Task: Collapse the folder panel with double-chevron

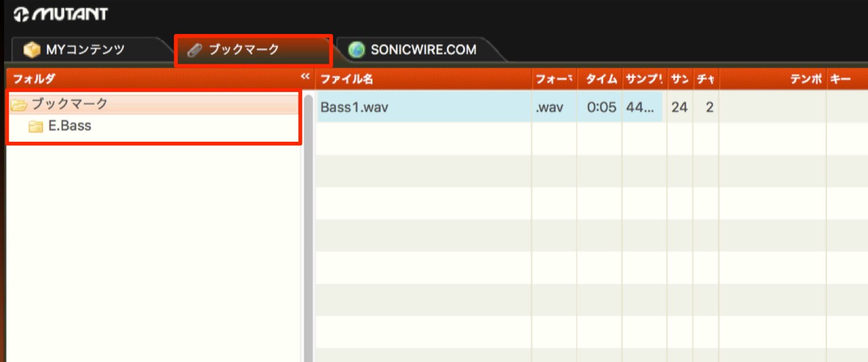Action: point(305,77)
